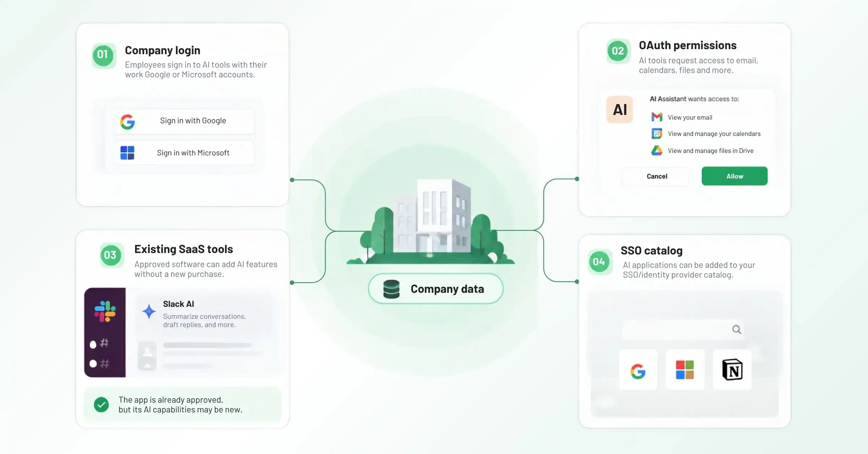Click the OAuth permissions heading
Screen dimensions: 868x454
pyautogui.click(x=688, y=45)
